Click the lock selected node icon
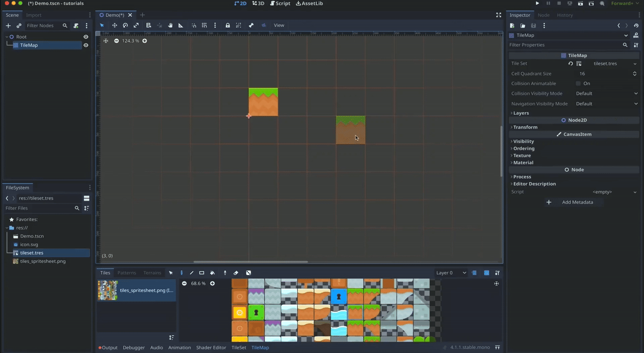The height and width of the screenshot is (353, 644). point(227,25)
